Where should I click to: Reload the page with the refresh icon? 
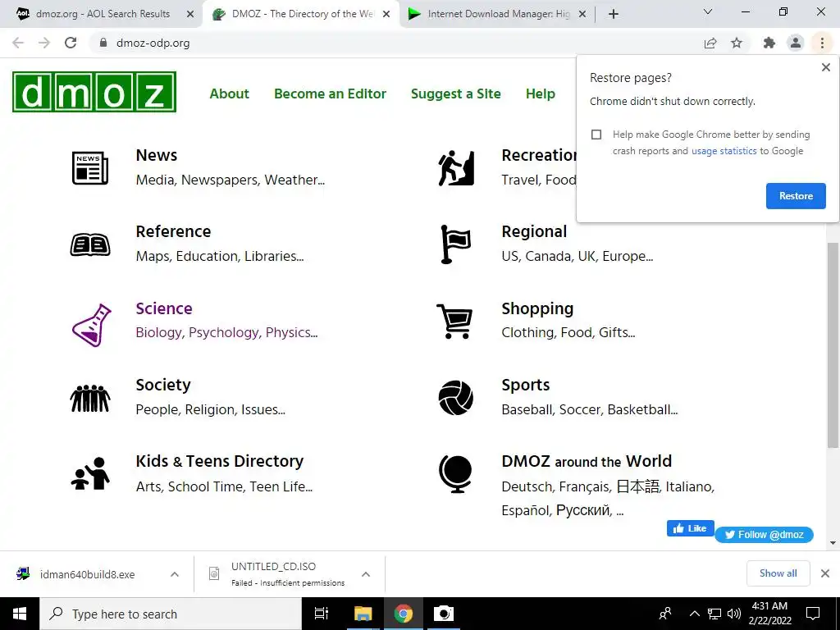(71, 43)
